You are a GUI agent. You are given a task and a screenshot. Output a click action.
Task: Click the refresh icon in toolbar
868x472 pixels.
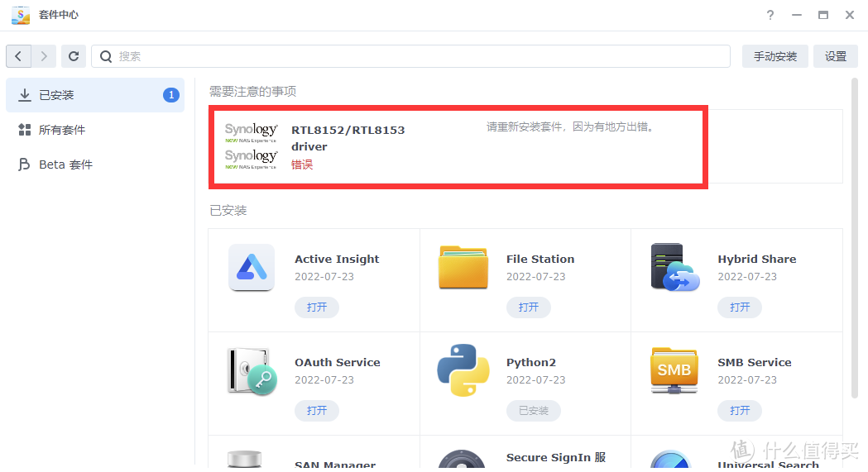[74, 56]
